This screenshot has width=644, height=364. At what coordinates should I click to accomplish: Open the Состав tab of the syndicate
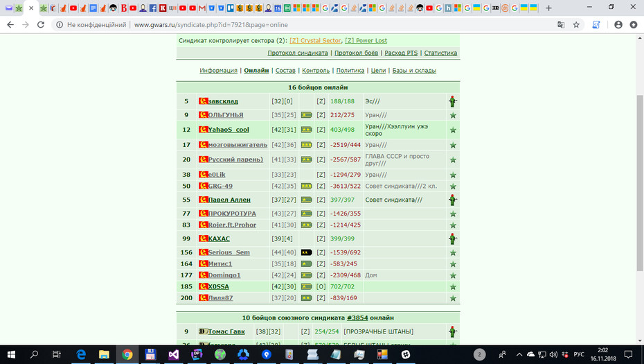(285, 70)
